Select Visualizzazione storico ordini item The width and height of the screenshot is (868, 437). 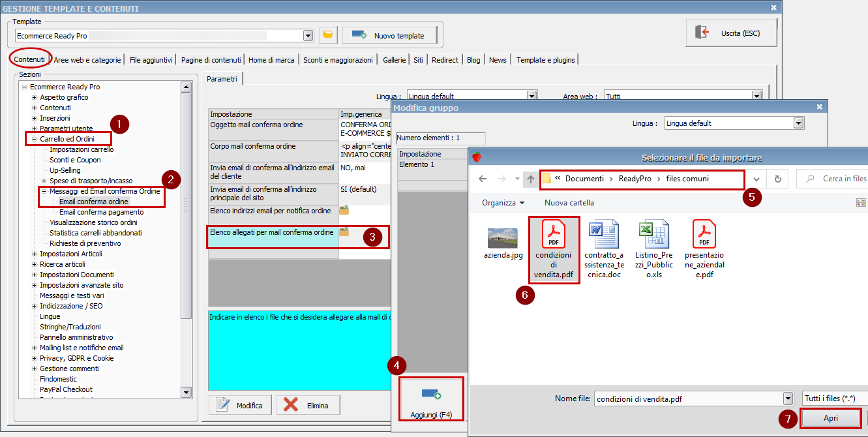(93, 222)
